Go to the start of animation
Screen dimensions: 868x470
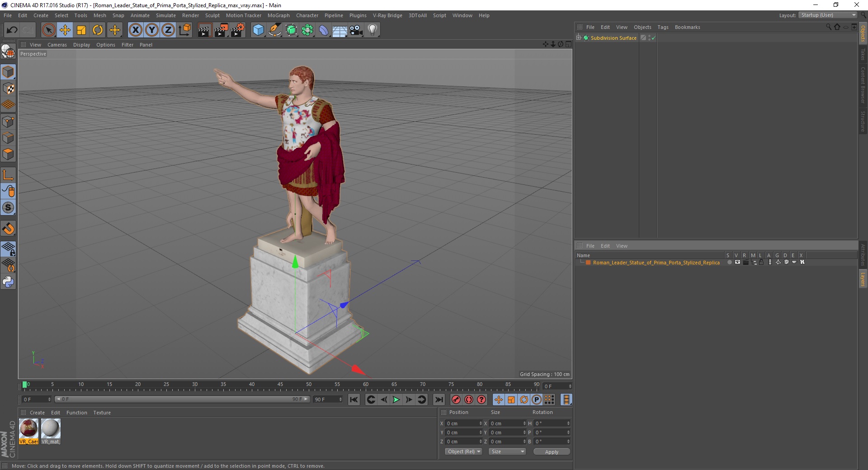pos(354,399)
